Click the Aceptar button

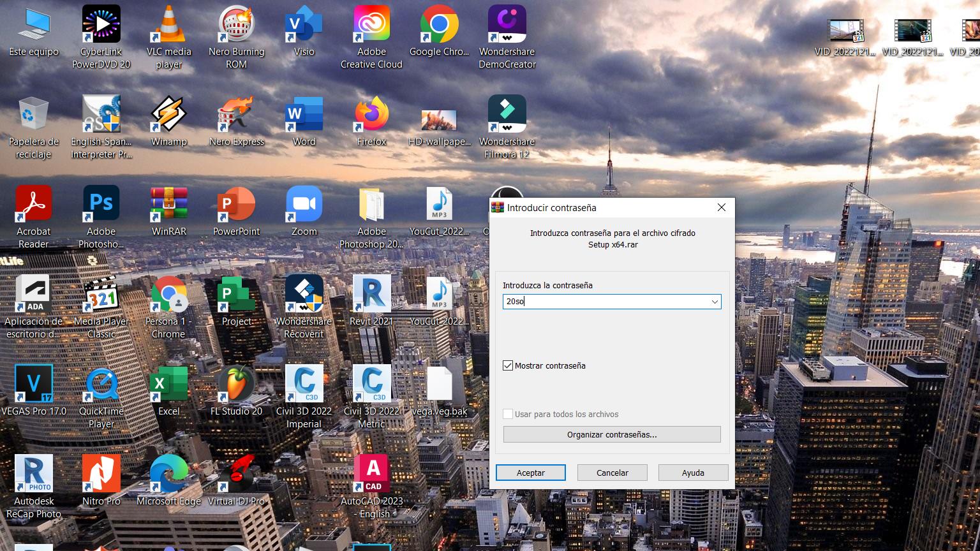pos(530,473)
